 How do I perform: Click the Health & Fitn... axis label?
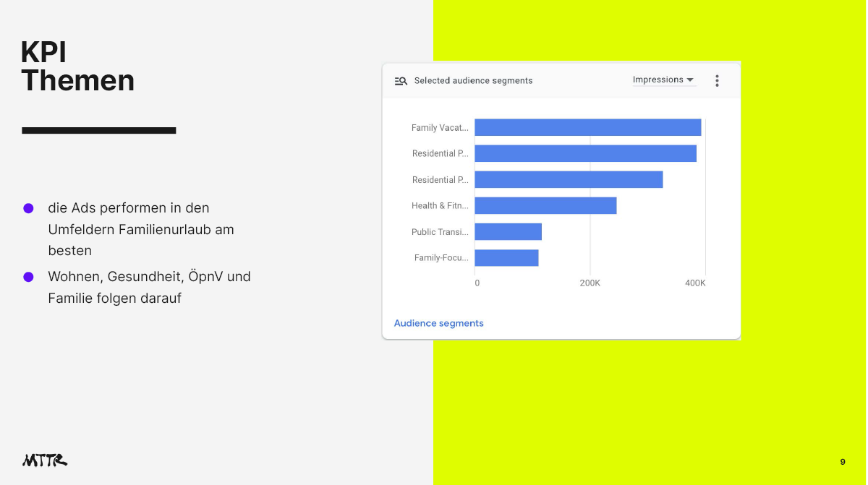tap(440, 206)
